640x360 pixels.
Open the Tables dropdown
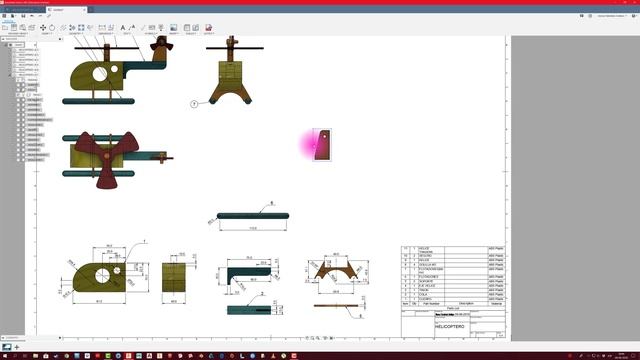pyautogui.click(x=191, y=33)
